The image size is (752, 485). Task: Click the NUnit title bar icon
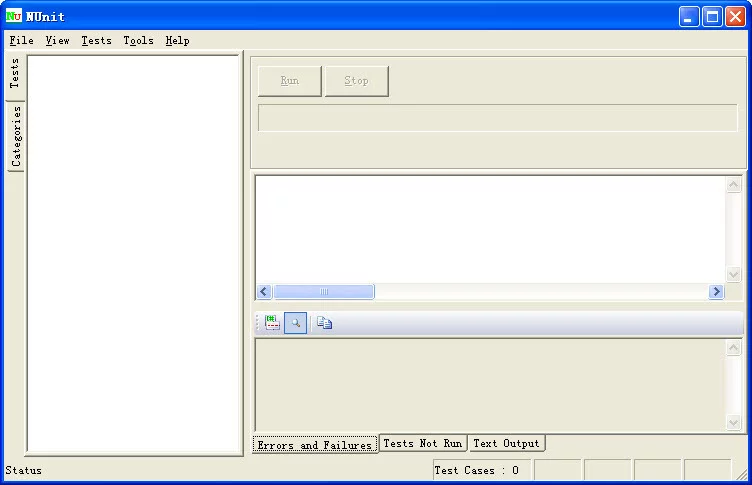(x=14, y=16)
